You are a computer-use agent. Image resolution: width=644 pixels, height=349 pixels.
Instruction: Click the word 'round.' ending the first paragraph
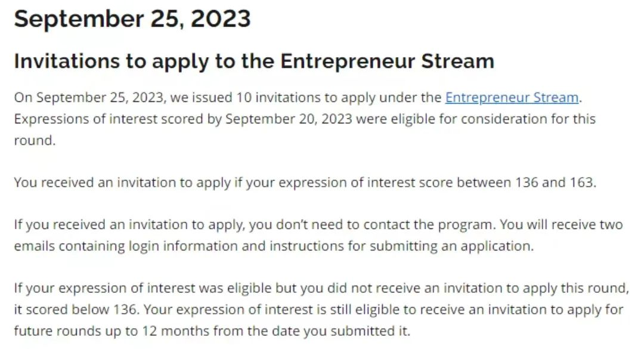click(x=35, y=140)
